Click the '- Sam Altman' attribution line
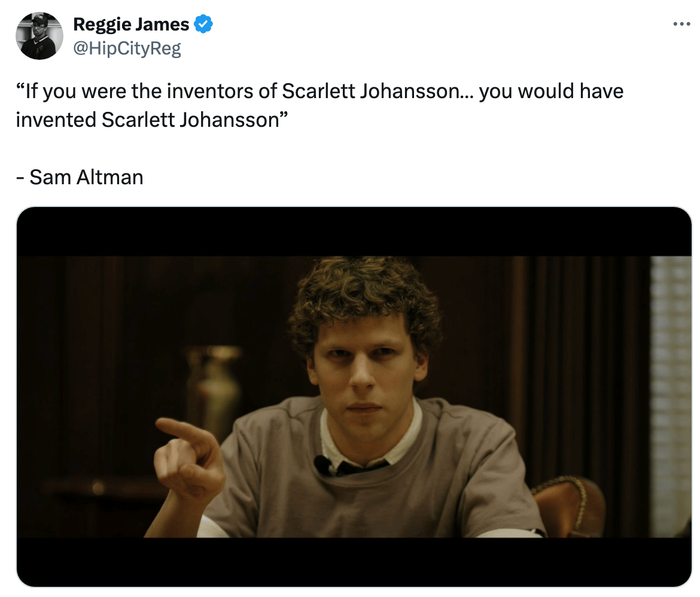The width and height of the screenshot is (700, 597). click(80, 177)
